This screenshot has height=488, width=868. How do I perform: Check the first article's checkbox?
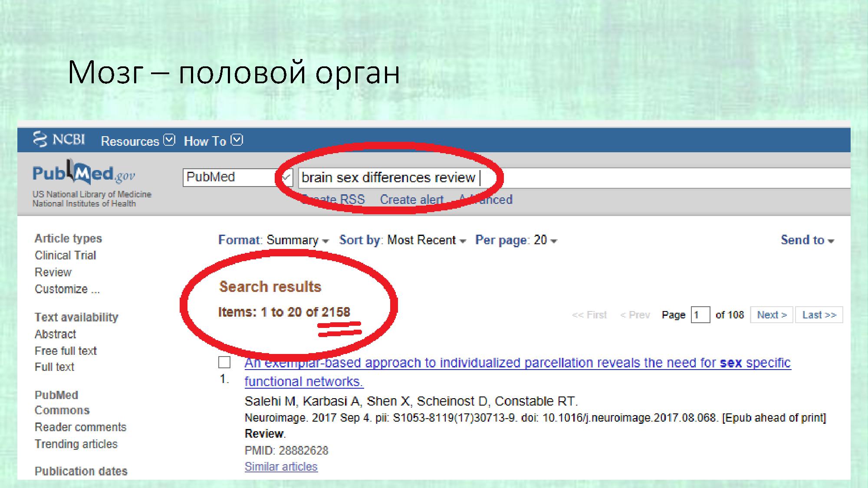tap(224, 362)
